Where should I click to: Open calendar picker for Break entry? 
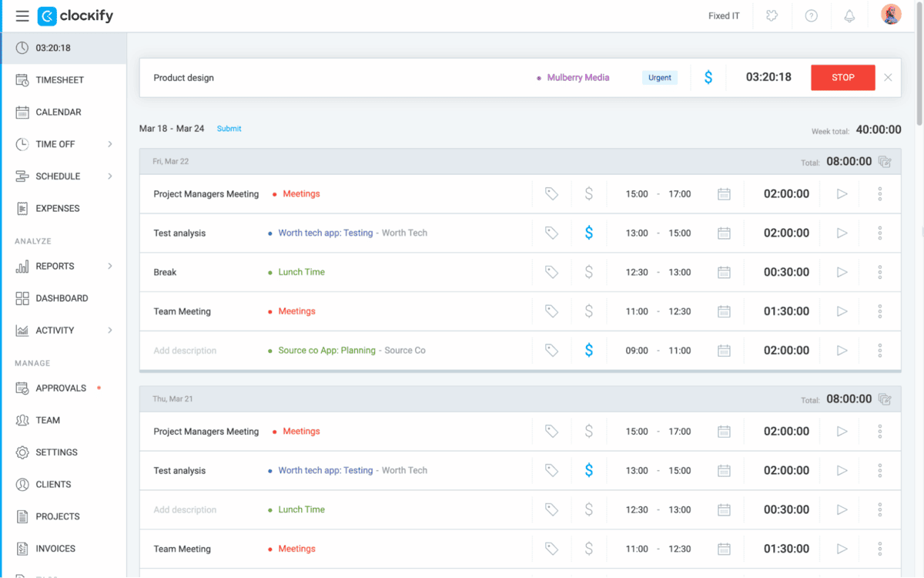point(724,272)
